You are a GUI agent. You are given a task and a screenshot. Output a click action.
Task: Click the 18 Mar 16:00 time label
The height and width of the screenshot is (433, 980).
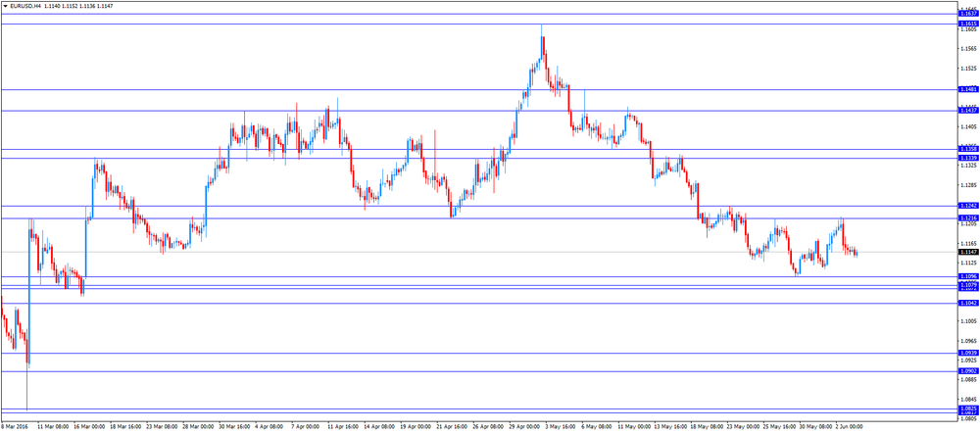125,427
